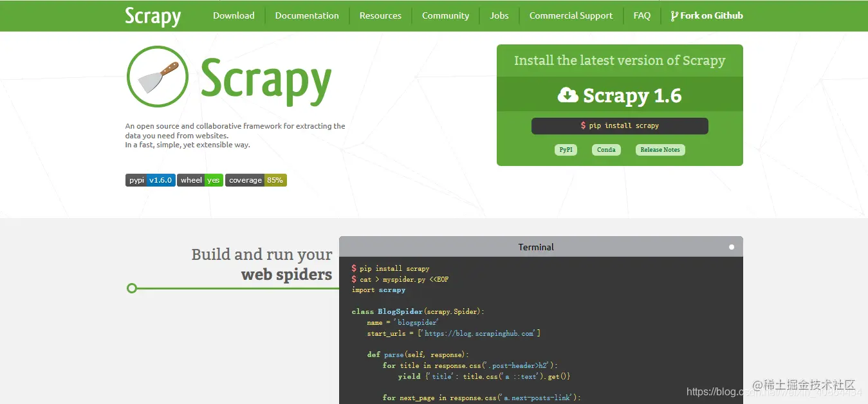The height and width of the screenshot is (404, 868).
Task: Click 'Install the latest version of Scrapy' text
Action: pyautogui.click(x=620, y=60)
